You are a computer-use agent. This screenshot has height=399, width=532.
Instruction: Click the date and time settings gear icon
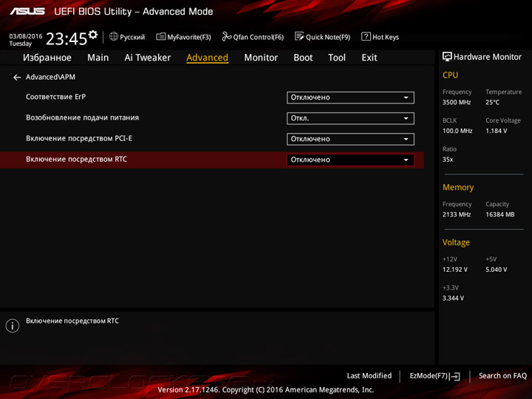pyautogui.click(x=93, y=34)
